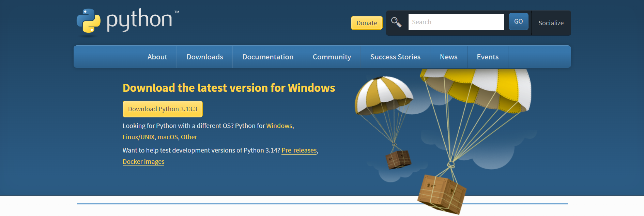Open the Documentation menu

coord(268,57)
